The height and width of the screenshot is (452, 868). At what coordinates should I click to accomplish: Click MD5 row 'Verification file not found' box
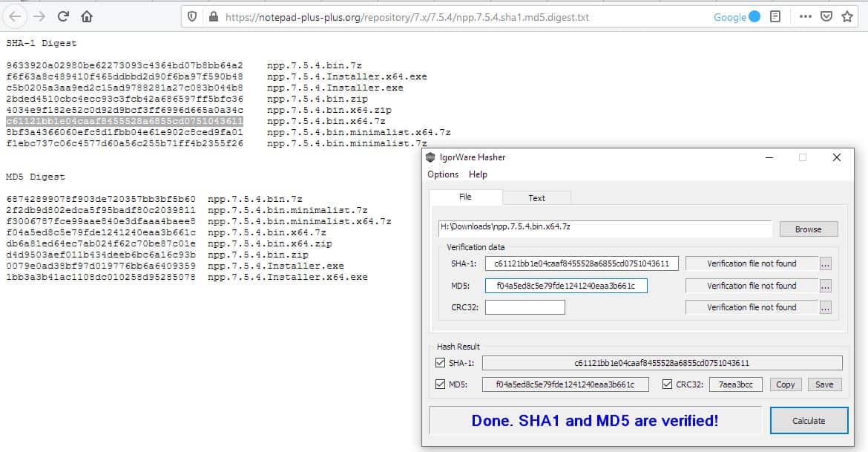point(752,286)
